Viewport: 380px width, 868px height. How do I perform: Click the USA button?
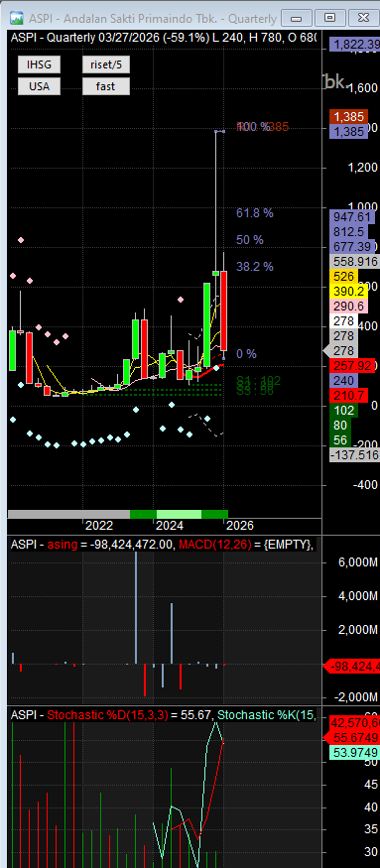[39, 86]
